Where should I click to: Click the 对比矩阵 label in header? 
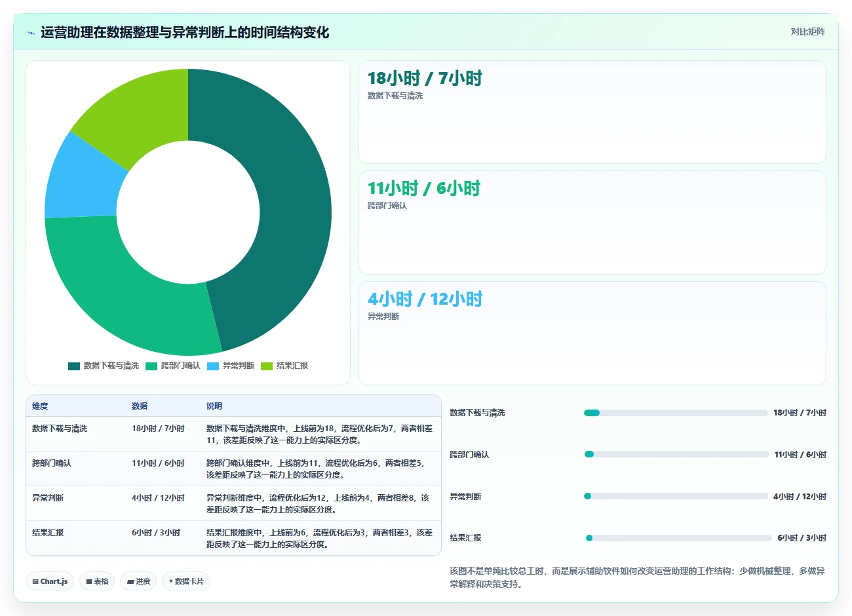click(x=807, y=31)
